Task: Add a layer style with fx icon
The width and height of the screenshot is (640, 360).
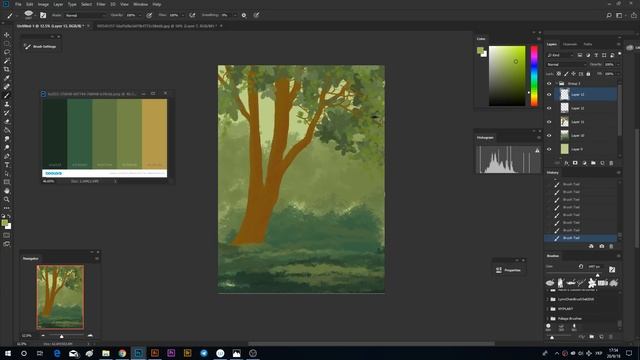Action: 567,163
